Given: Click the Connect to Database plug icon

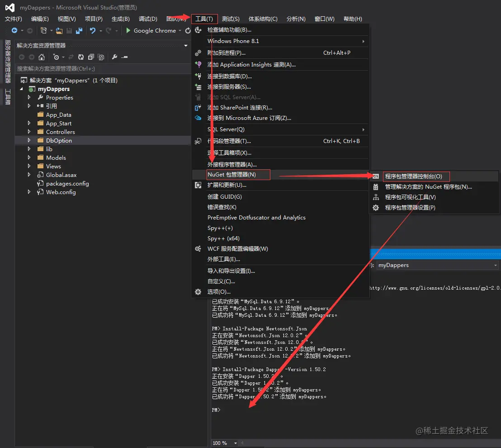Looking at the screenshot, I should coord(198,76).
